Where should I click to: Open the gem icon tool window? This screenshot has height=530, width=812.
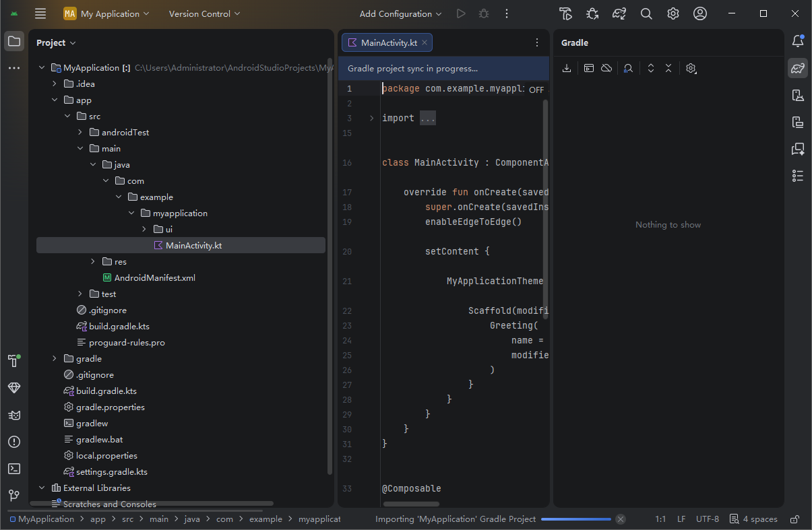tap(14, 388)
